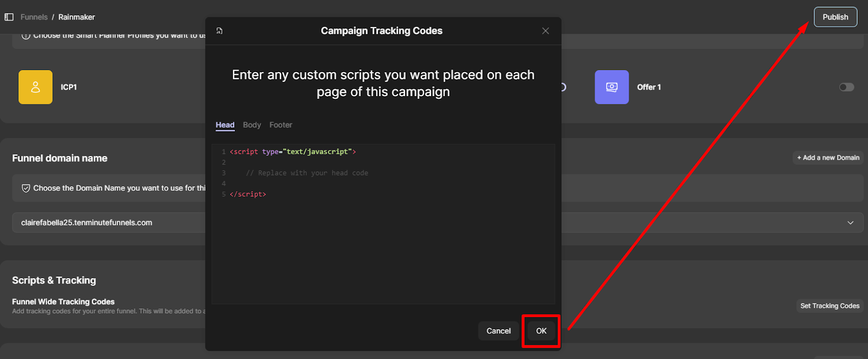Viewport: 868px width, 359px height.
Task: Switch to the Footer tab
Action: click(280, 125)
